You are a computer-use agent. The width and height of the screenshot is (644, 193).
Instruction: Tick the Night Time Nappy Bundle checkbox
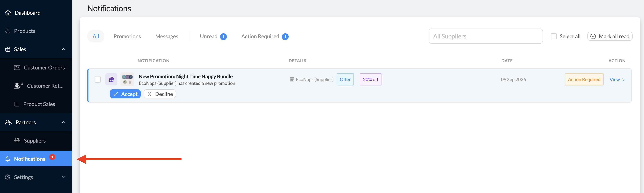(x=97, y=79)
